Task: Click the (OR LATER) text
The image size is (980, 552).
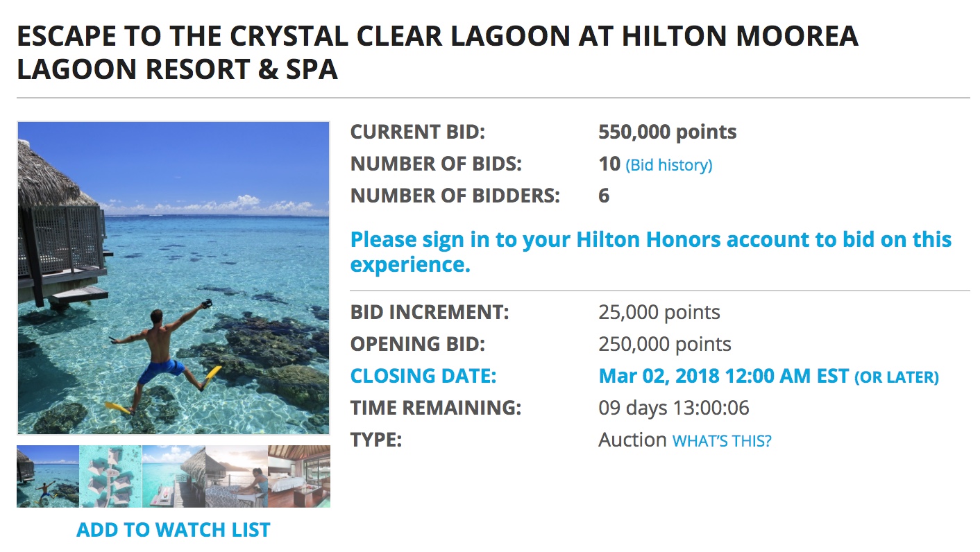Action: tap(896, 377)
